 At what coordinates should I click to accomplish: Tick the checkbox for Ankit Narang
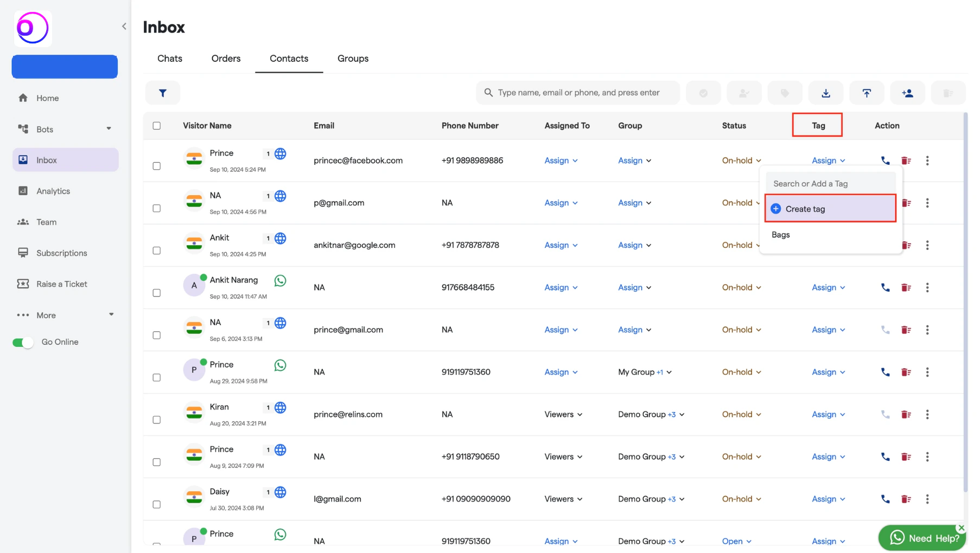157,293
